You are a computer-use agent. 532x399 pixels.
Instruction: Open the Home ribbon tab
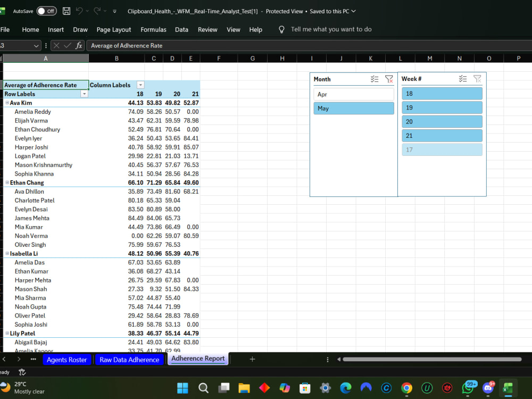pyautogui.click(x=30, y=29)
